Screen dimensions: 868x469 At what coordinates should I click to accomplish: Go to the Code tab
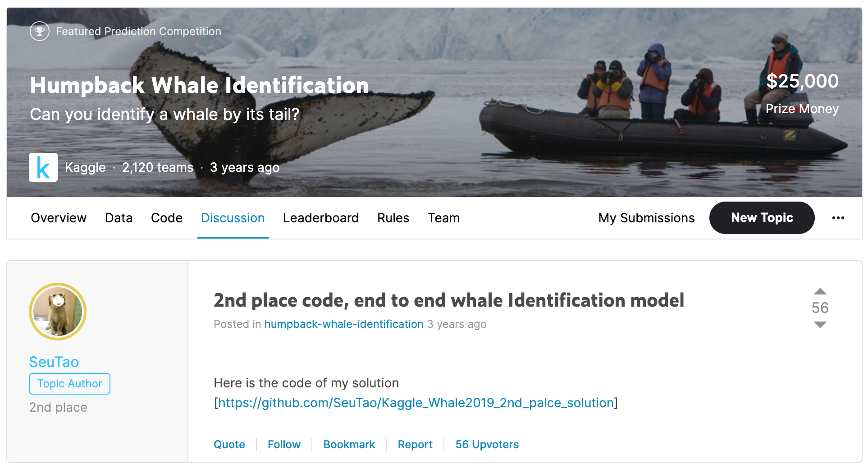click(x=167, y=218)
